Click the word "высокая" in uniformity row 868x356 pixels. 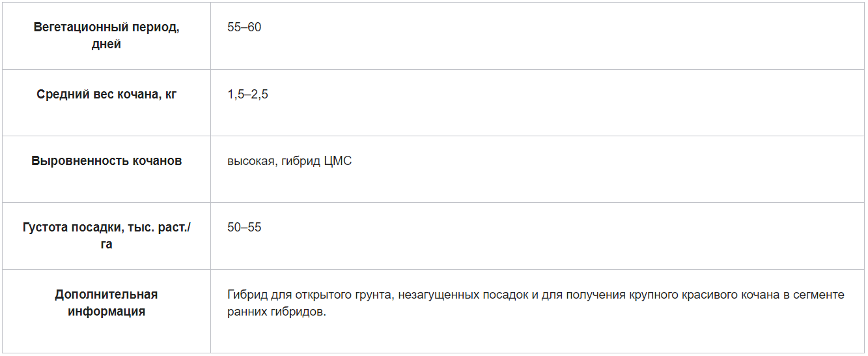point(251,161)
